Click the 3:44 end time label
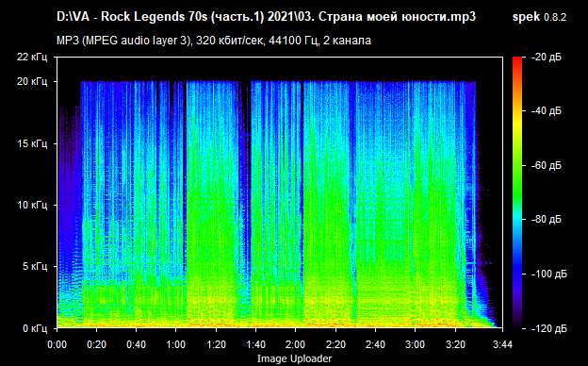Image resolution: width=588 pixels, height=366 pixels. coord(502,344)
